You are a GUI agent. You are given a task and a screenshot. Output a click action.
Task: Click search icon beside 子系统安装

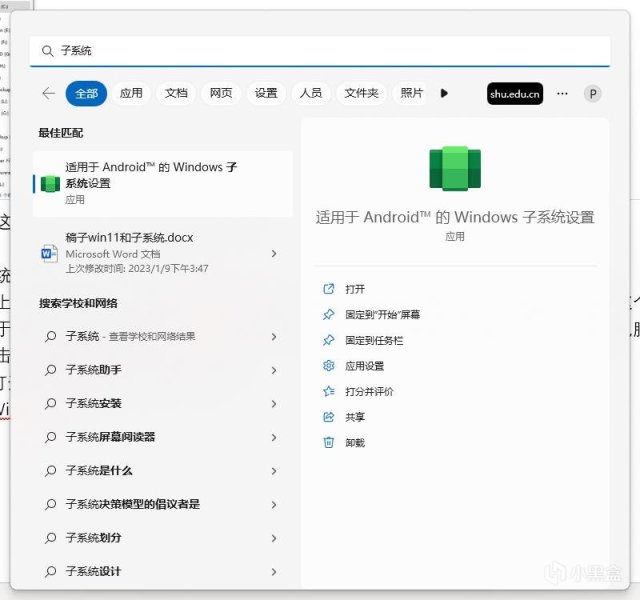coord(50,403)
